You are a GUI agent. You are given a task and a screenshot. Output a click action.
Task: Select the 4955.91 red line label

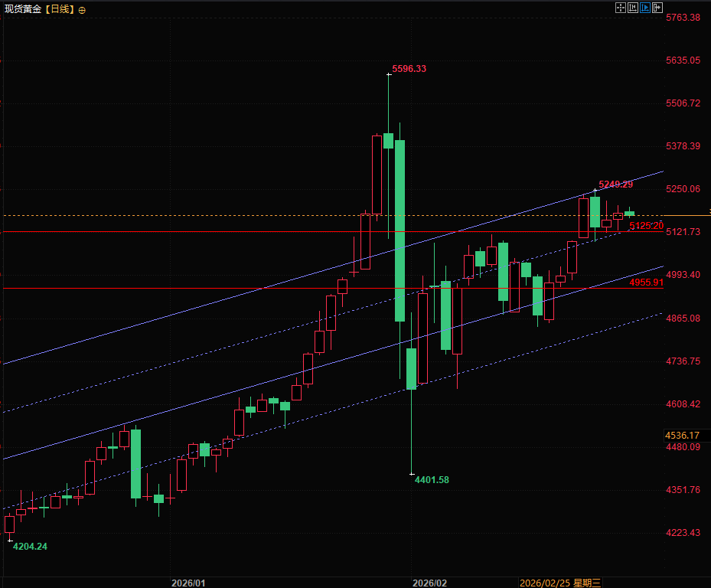[x=646, y=283]
